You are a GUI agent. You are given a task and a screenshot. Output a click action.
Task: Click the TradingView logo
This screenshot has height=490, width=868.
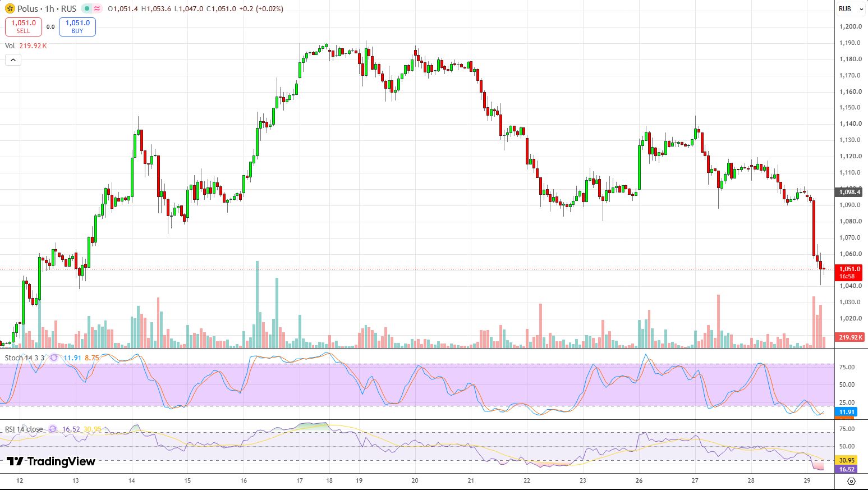pyautogui.click(x=51, y=461)
